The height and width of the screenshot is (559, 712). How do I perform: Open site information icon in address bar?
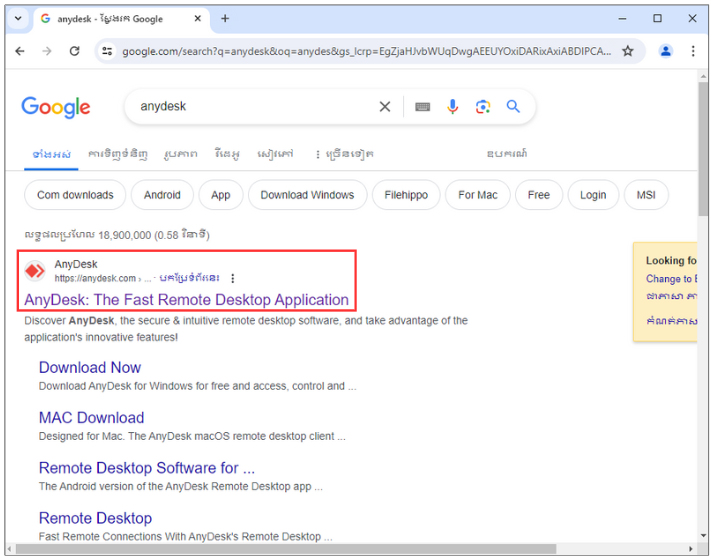[x=107, y=51]
